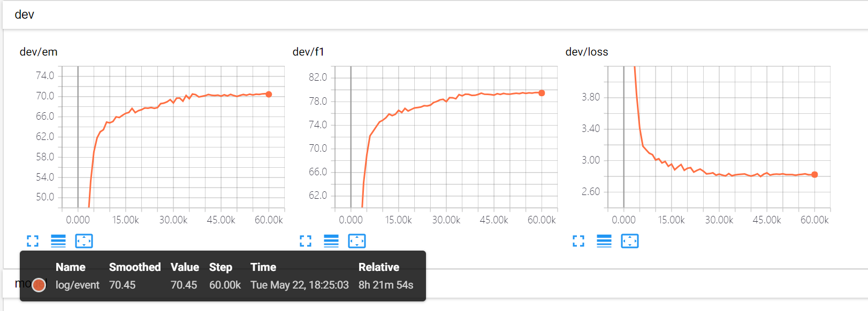Click the 2.60 y-axis label on dev/loss
This screenshot has height=311, width=868.
point(591,192)
